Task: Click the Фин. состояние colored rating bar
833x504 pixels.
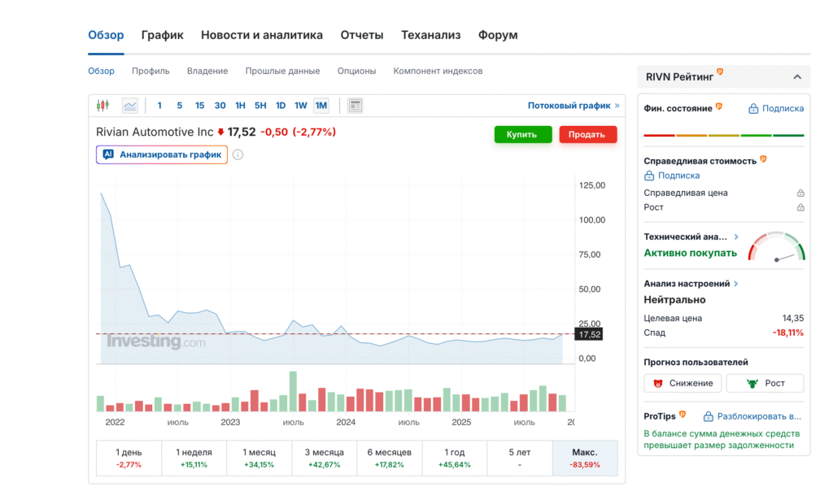Action: [x=723, y=135]
